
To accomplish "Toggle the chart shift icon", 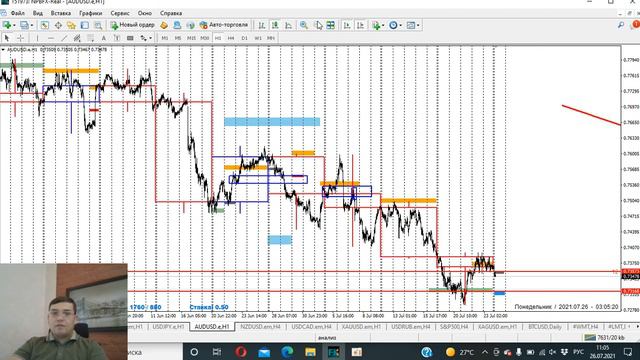I will [x=360, y=25].
